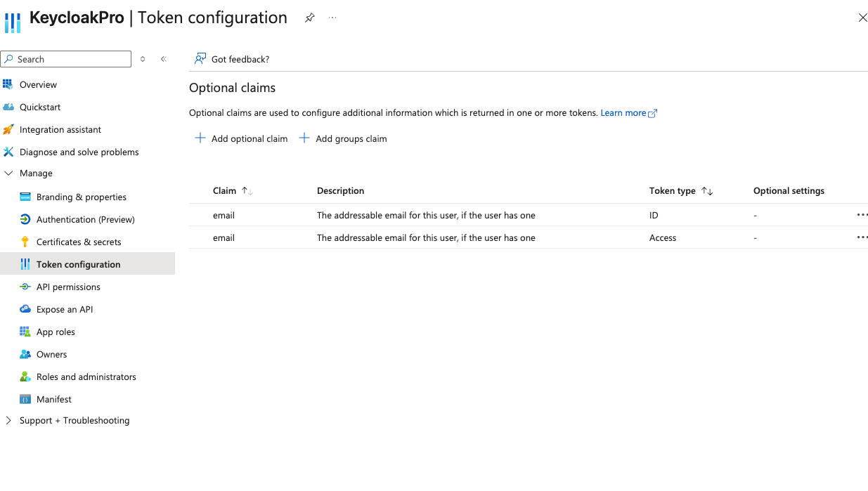The height and width of the screenshot is (491, 868).
Task: Click the Access token type cell
Action: click(x=663, y=237)
